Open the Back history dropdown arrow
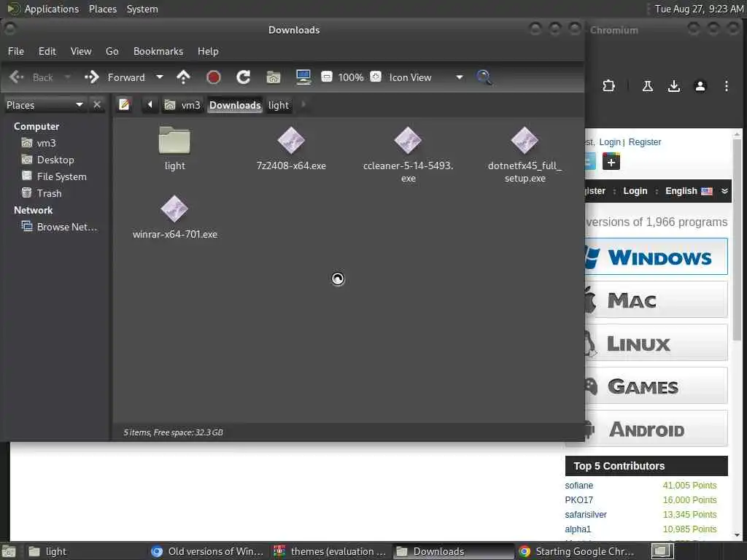Screen dimensions: 747x560 67,77
